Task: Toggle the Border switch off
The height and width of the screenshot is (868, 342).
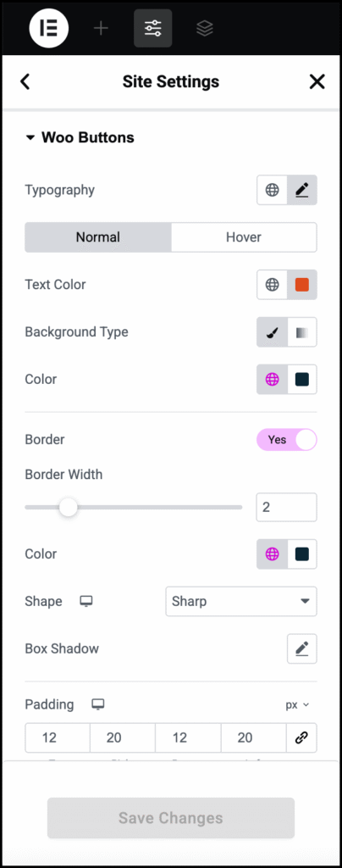Action: [287, 440]
